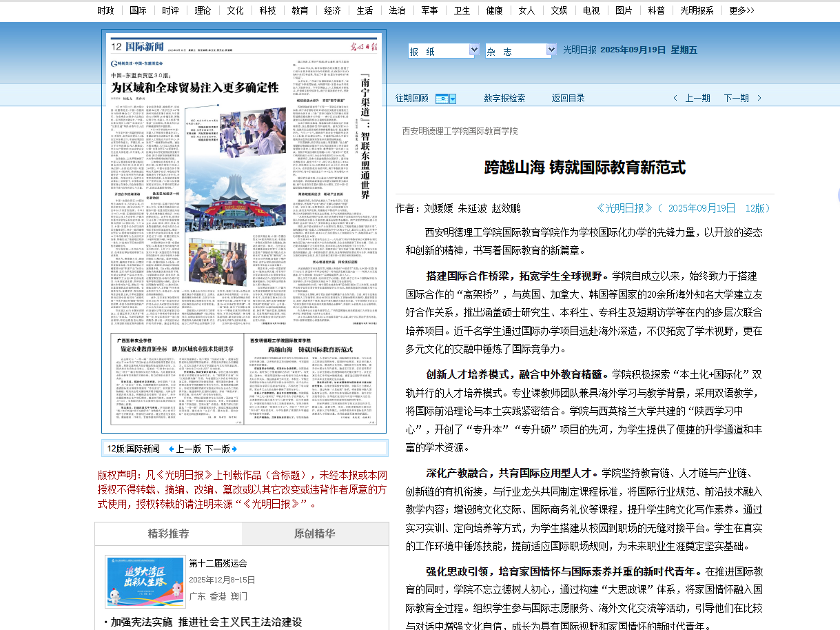Click the blue left arrow before 上一版
Screen dimensions: 840x630
point(172,449)
